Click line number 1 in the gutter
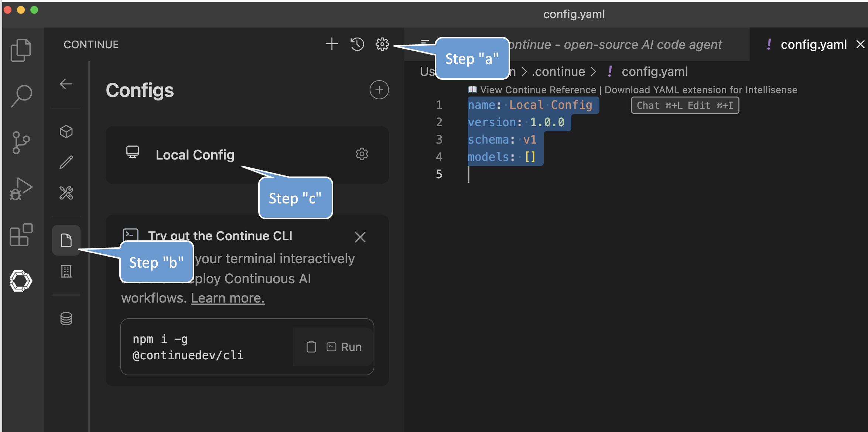 pyautogui.click(x=439, y=105)
